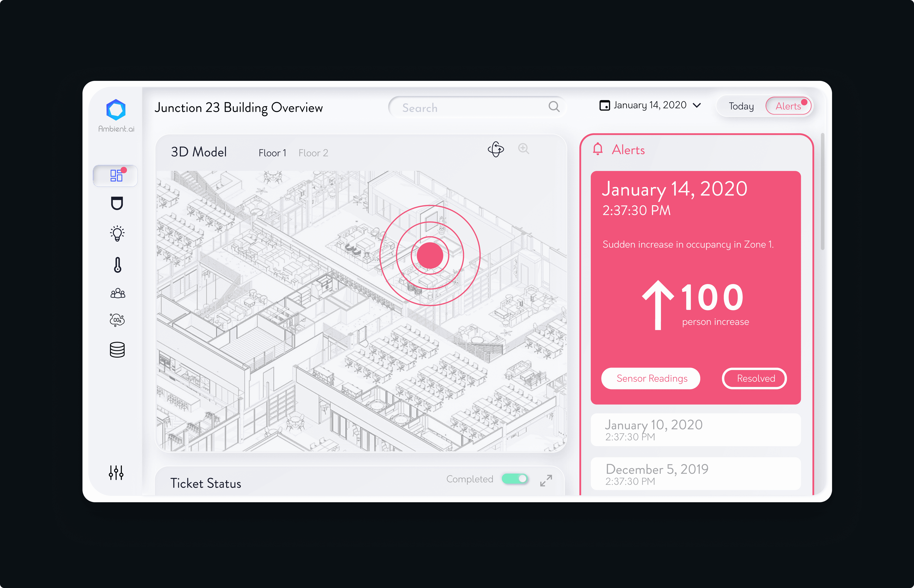This screenshot has height=588, width=914.
Task: Open the January 14, 2020 date dropdown
Action: click(x=650, y=105)
